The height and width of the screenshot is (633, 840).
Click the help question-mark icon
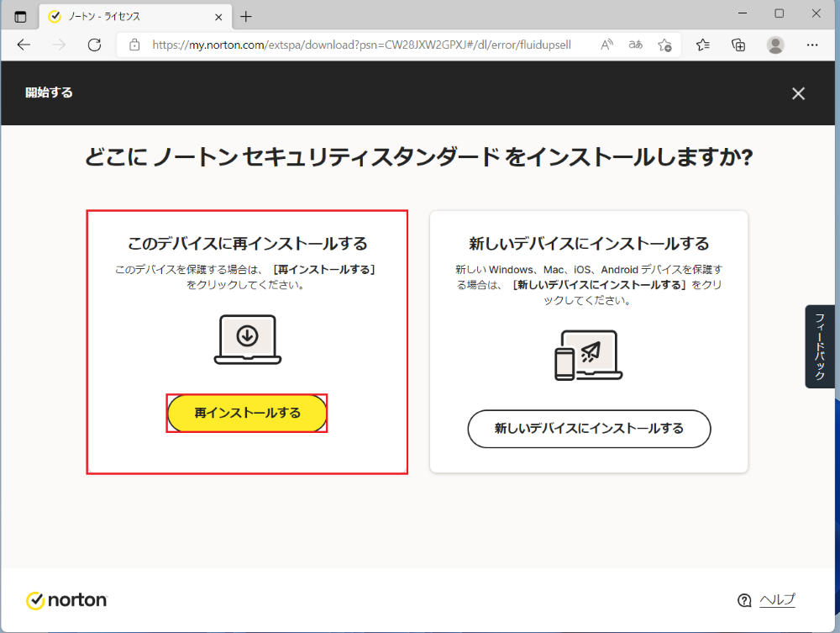[744, 600]
